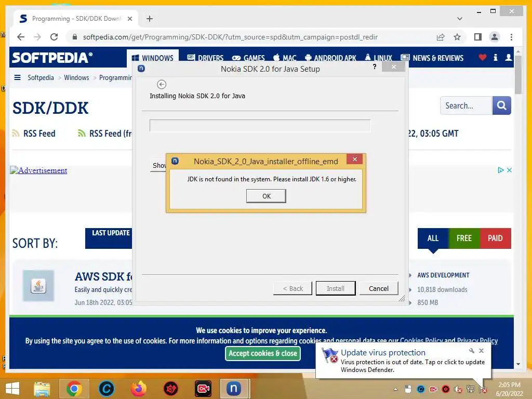Image resolution: width=532 pixels, height=399 pixels.
Task: Open the Android APK section on Softpedia
Action: 330,58
